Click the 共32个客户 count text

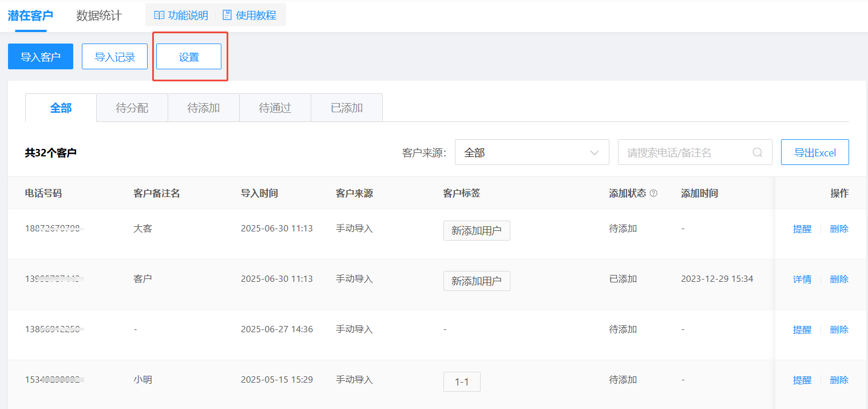tap(51, 153)
